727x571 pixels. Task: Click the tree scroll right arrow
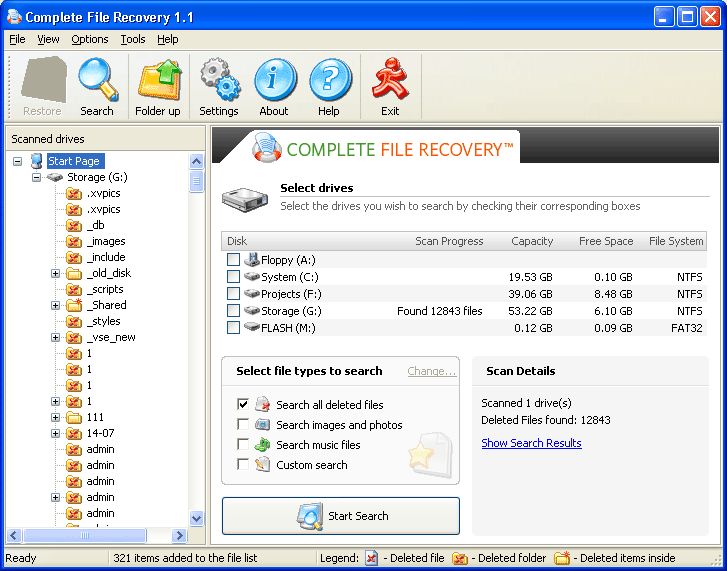coord(179,535)
